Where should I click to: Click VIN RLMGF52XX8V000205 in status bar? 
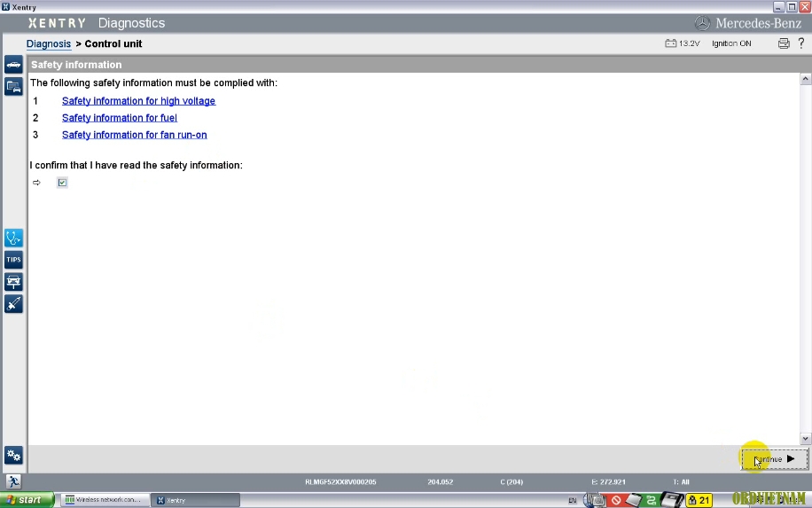click(340, 482)
